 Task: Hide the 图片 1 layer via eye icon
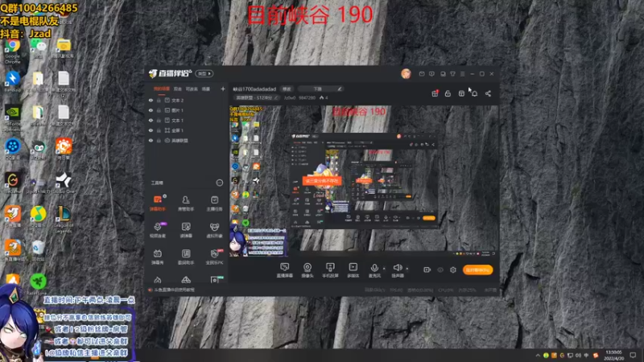click(x=151, y=110)
